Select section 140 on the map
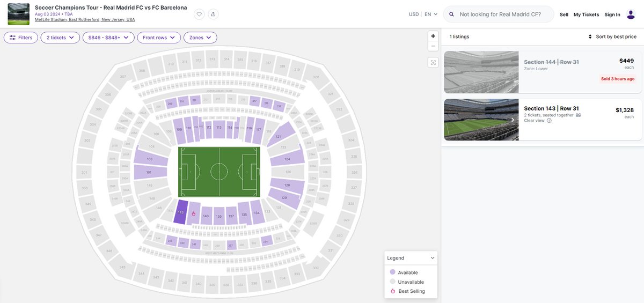Screen dimensions: 644x303 coord(206,216)
